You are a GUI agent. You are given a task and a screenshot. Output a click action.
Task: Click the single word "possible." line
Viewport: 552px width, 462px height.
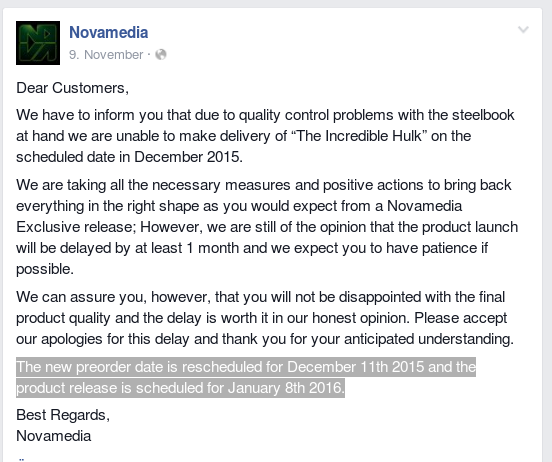click(x=45, y=269)
